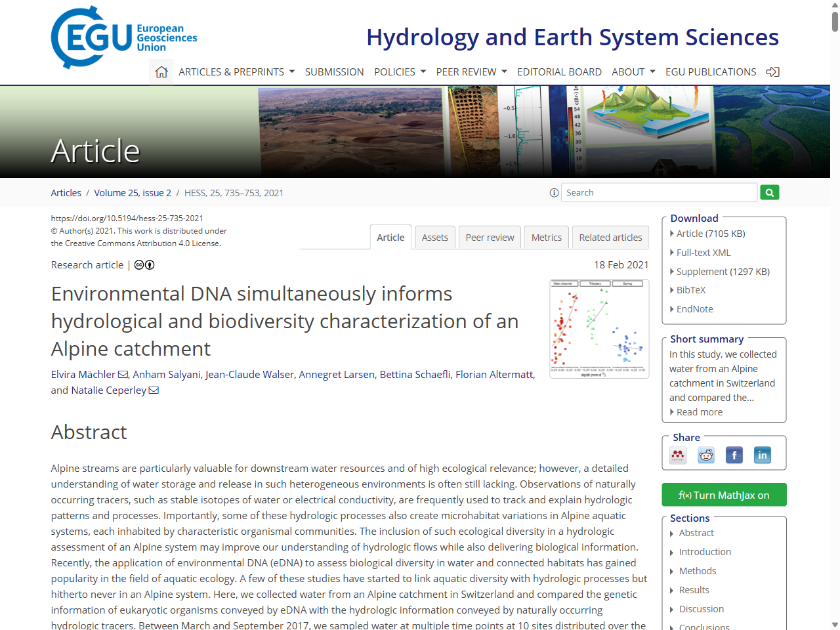
Task: Click into the Search input field
Action: point(660,192)
